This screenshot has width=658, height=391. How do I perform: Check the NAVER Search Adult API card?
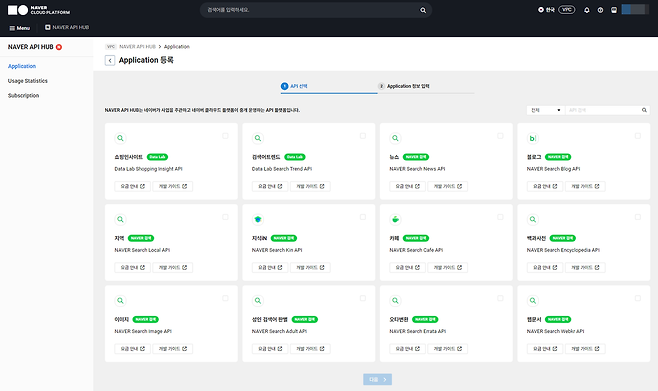tap(363, 298)
